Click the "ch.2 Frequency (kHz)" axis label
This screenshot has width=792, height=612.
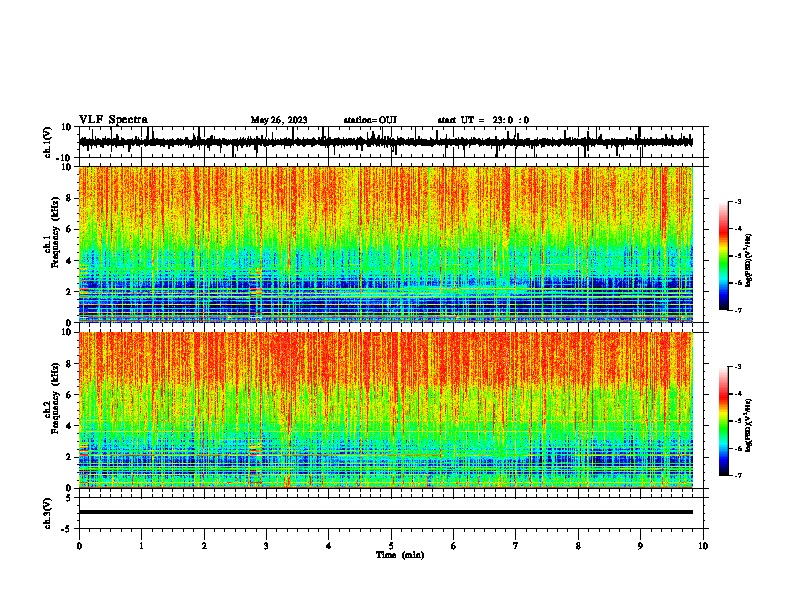tap(54, 398)
